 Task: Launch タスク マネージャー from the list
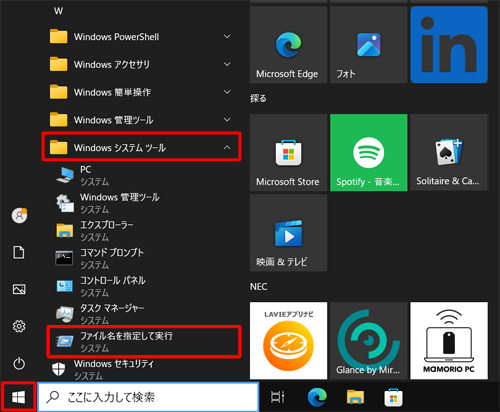143,314
